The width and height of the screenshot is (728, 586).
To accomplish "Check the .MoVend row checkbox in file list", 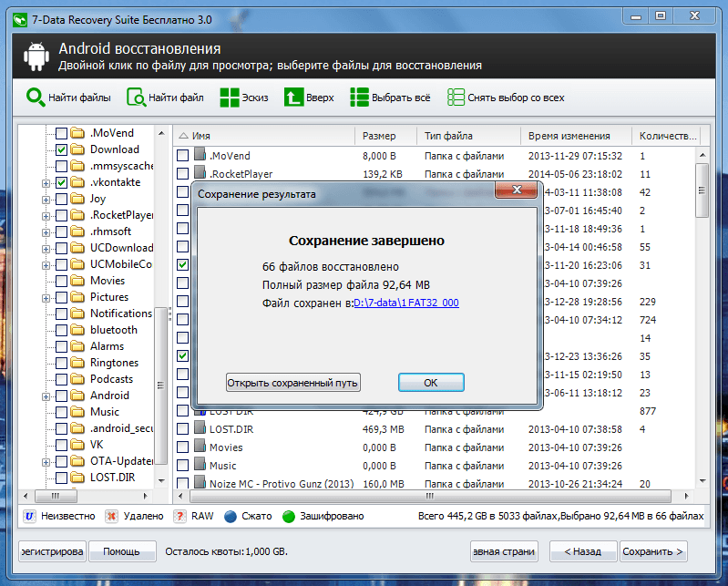I will 182,156.
